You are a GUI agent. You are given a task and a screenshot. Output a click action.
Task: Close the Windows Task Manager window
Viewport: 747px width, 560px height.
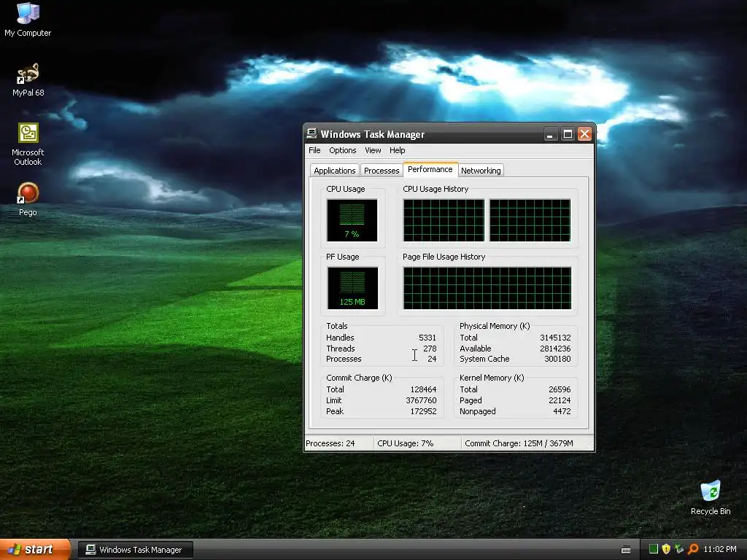pos(584,134)
